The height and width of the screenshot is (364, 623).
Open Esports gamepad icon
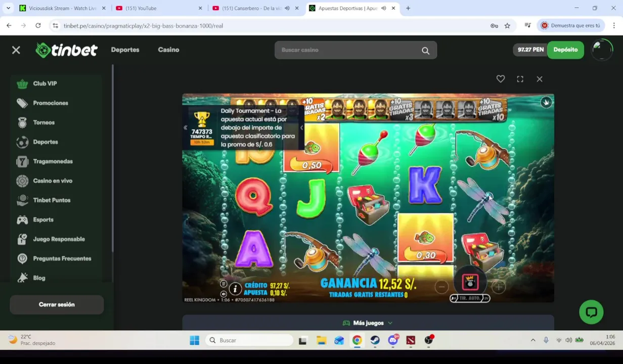(22, 220)
